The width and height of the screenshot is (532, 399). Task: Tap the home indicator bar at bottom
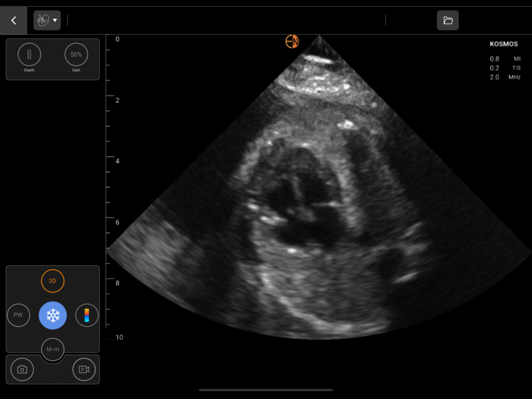tap(266, 390)
